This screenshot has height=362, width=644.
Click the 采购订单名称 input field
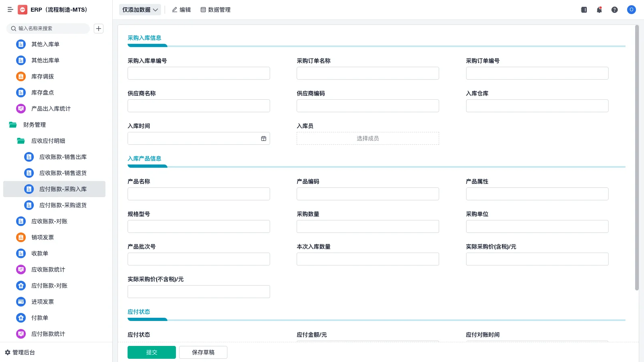[x=368, y=73]
